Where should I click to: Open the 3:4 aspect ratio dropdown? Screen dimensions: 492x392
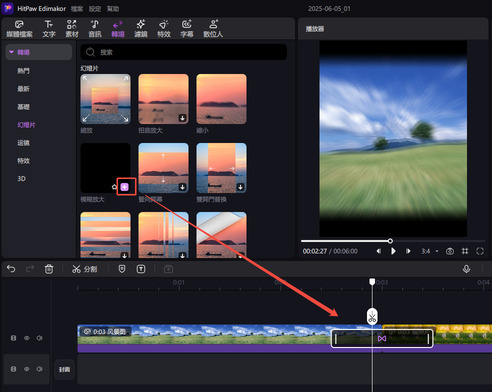430,251
